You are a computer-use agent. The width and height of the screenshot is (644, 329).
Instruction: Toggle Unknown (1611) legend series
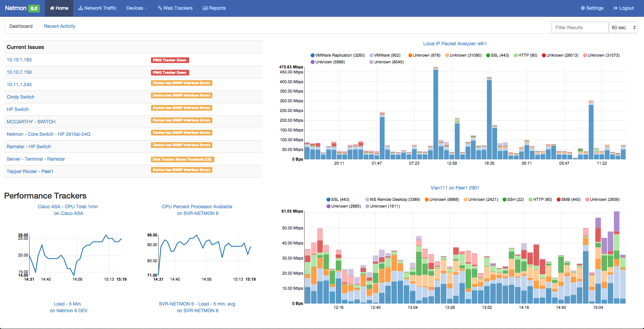tap(383, 206)
